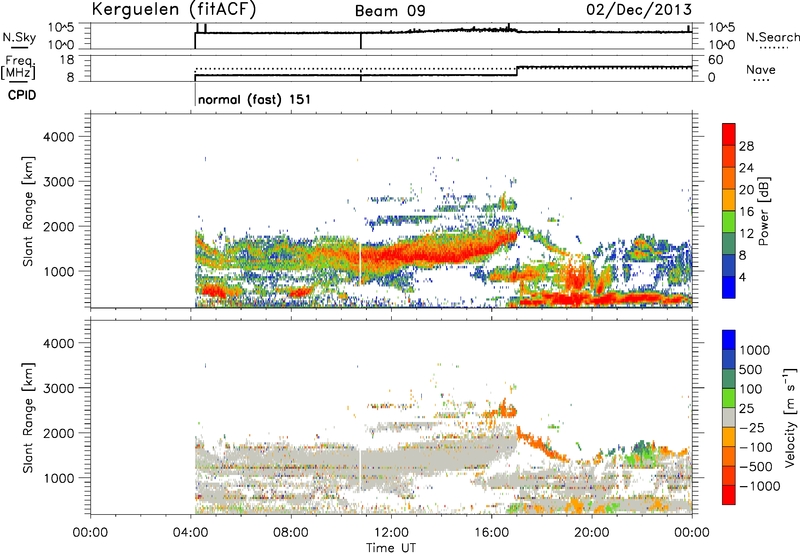Click the "04:00" time axis label
This screenshot has width=800, height=554.
coord(191,533)
